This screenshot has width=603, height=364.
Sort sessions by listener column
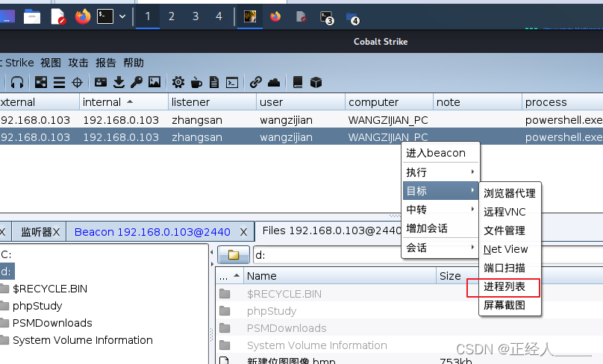tap(212, 102)
